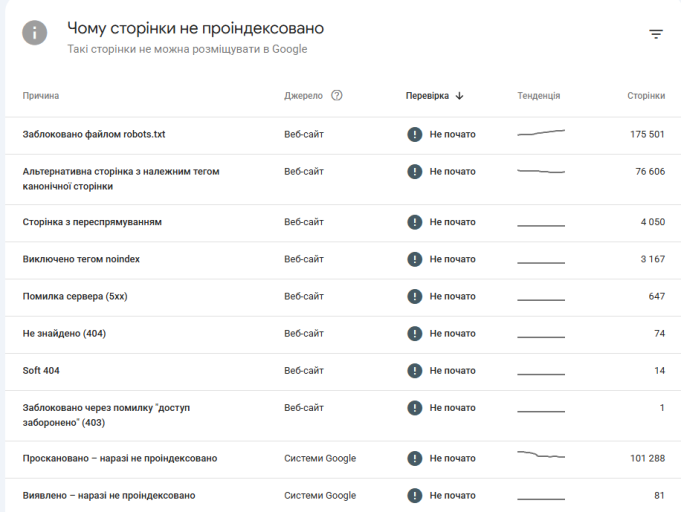Viewport: 681px width, 512px height.
Task: Click the status icon in the Сторінка з переспрямуванням row
Action: [415, 222]
